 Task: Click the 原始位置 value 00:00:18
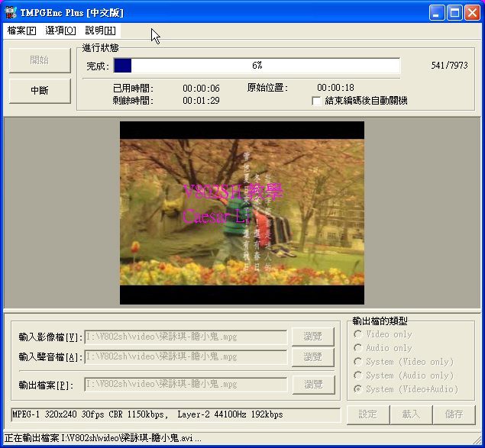tap(335, 88)
